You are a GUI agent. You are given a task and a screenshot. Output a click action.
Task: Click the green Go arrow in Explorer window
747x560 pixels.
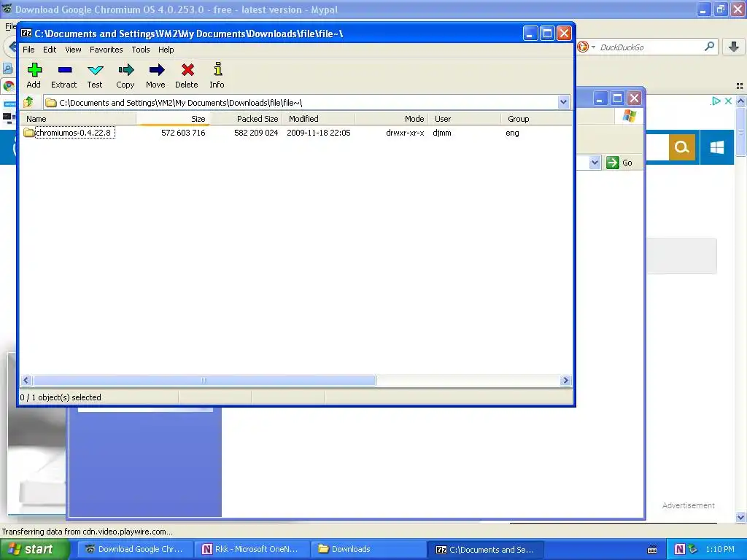click(x=613, y=163)
